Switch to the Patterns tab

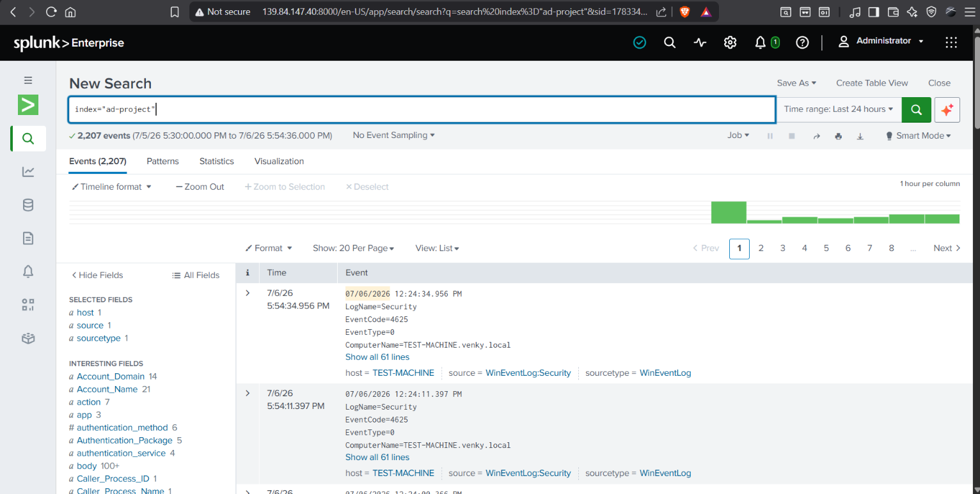[162, 161]
